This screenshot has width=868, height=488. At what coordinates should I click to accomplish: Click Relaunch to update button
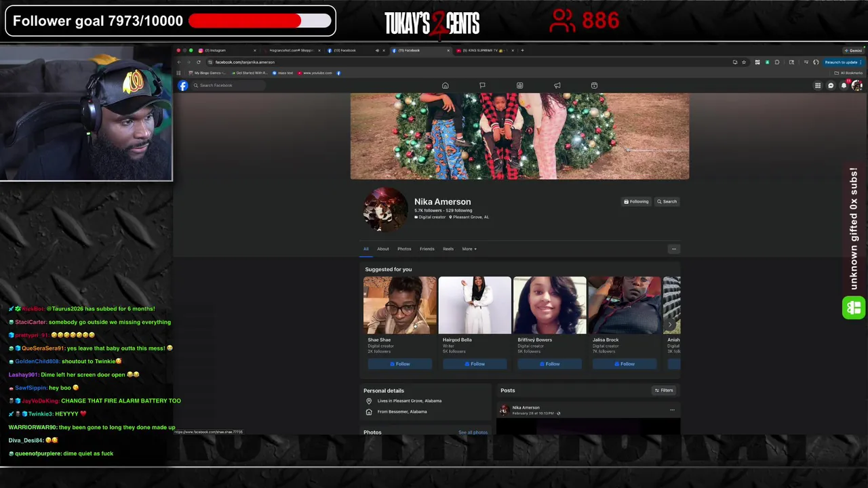click(x=843, y=62)
